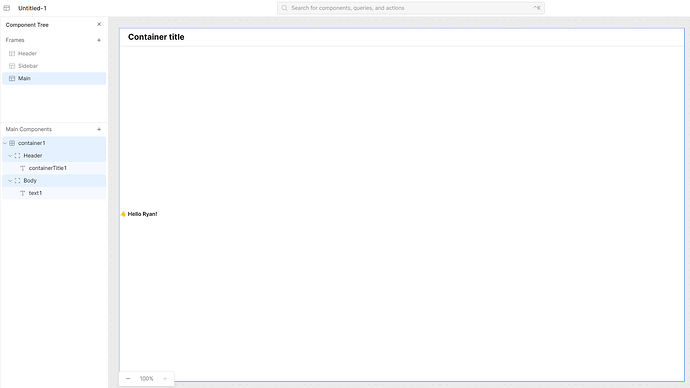Select text1 component in tree
Screen dimensions: 690x388
54,193
